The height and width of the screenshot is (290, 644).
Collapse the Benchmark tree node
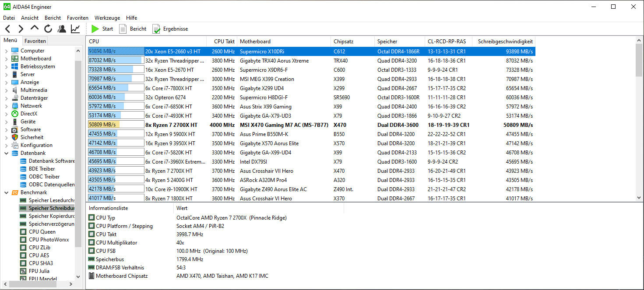tap(6, 192)
